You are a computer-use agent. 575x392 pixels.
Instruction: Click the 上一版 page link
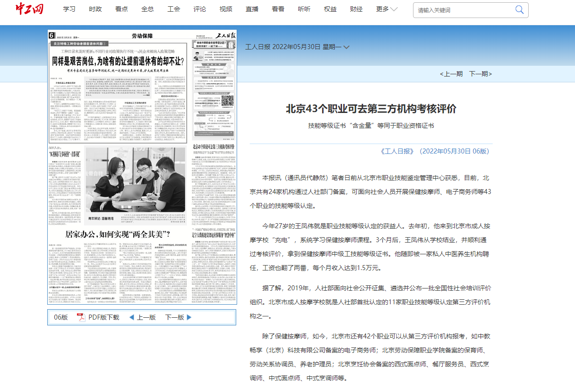pyautogui.click(x=146, y=317)
